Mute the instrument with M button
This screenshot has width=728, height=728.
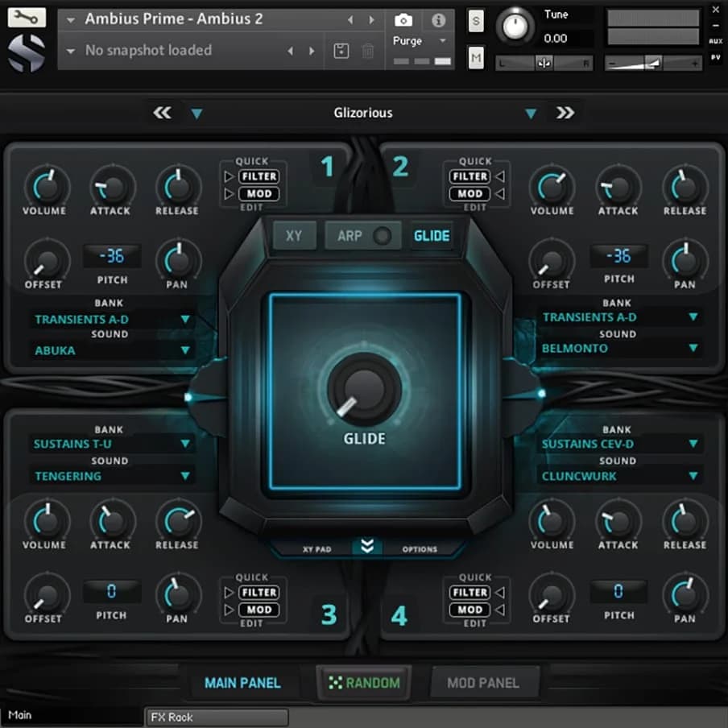[x=476, y=57]
